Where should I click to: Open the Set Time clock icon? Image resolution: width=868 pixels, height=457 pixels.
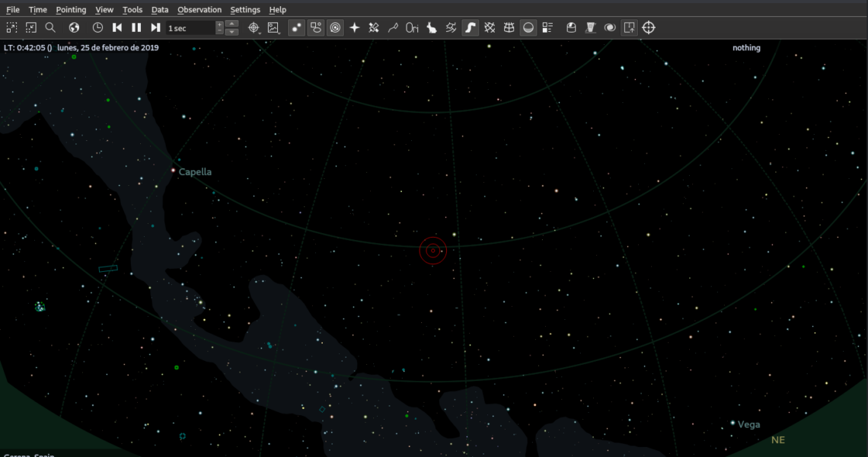(x=97, y=27)
